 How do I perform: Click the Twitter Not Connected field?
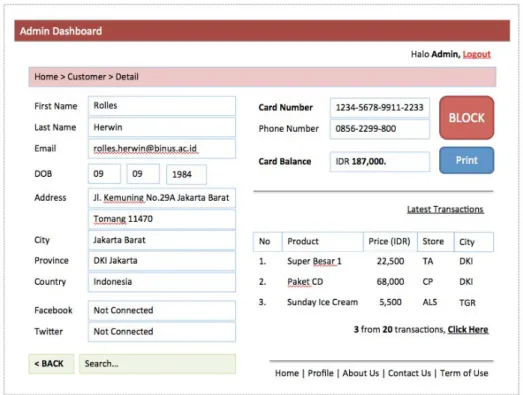(x=162, y=332)
